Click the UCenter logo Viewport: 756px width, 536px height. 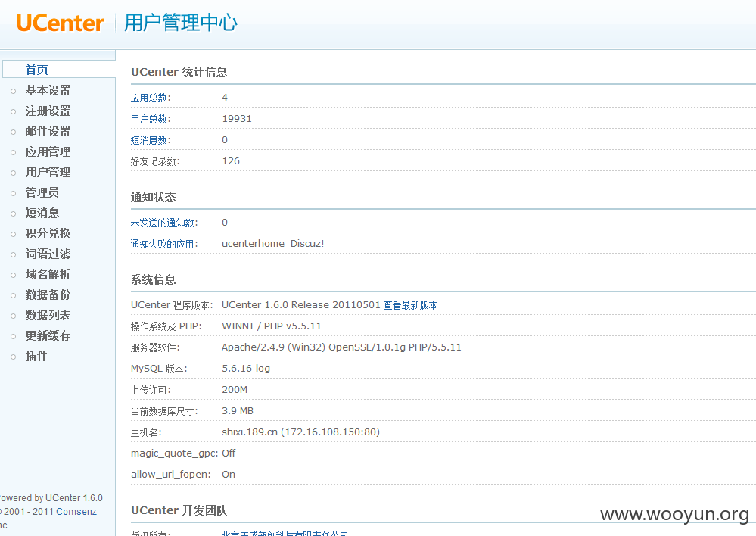tap(61, 23)
